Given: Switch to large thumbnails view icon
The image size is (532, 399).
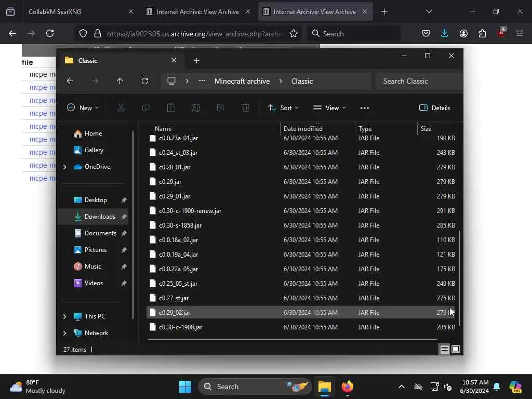Looking at the screenshot, I should coord(456,350).
